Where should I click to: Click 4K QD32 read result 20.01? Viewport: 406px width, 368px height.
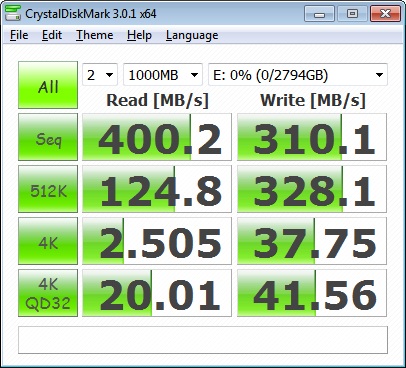coord(157,293)
